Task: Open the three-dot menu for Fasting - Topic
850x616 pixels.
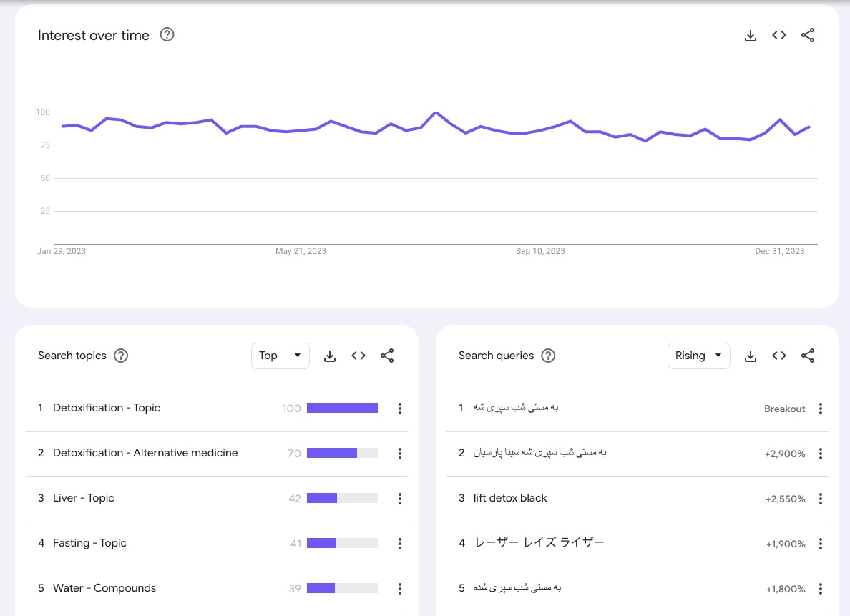Action: (400, 544)
